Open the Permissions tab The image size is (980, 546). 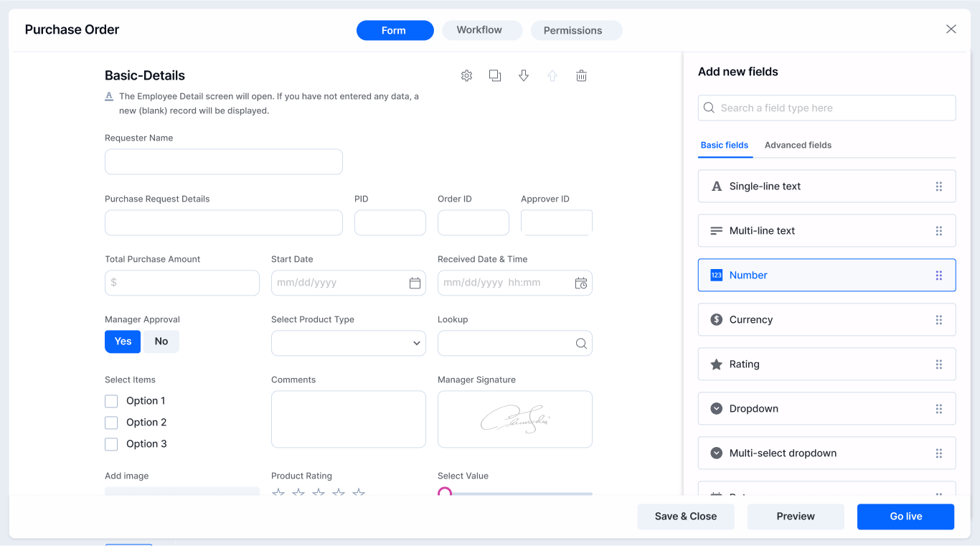click(x=576, y=30)
